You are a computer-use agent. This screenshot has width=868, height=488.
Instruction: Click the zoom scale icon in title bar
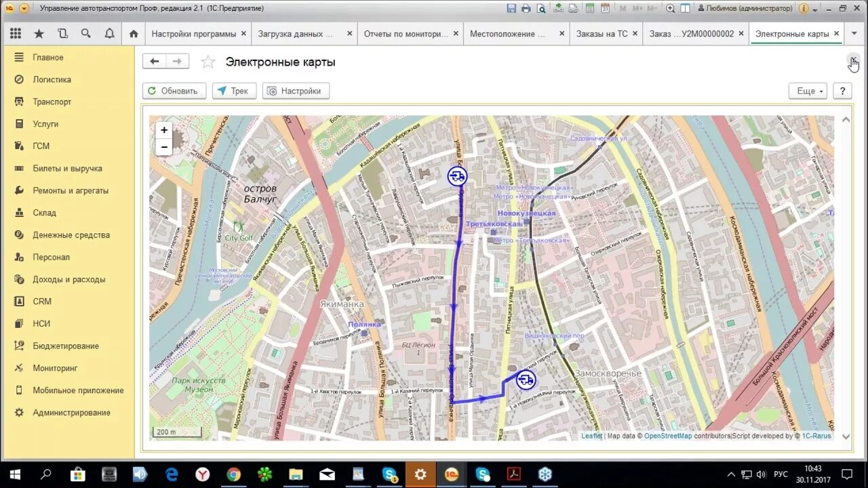pos(670,8)
